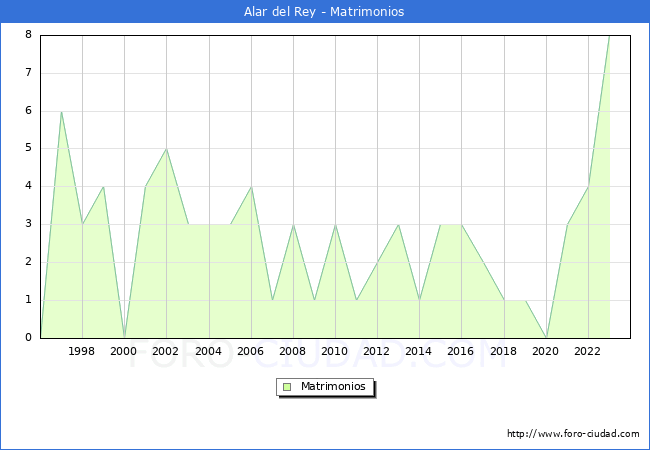Image resolution: width=650 pixels, height=450 pixels.
Task: Click the 2018 year label on x-axis
Action: point(503,351)
